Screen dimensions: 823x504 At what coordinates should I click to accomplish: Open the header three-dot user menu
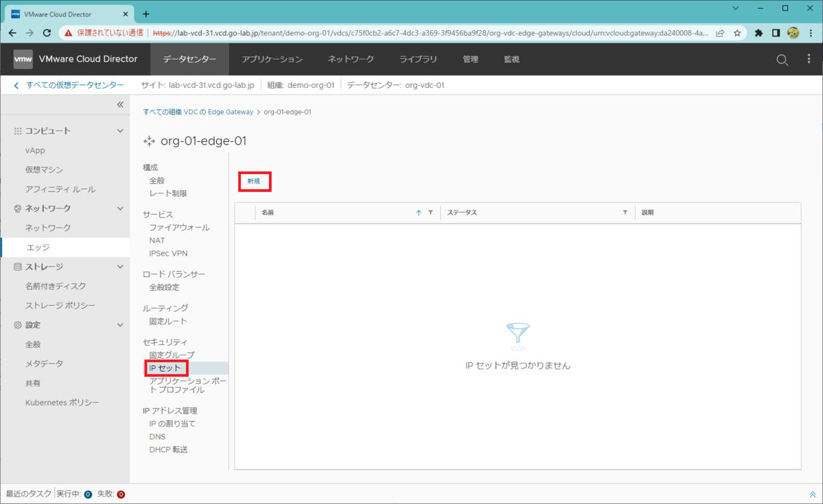tap(809, 60)
